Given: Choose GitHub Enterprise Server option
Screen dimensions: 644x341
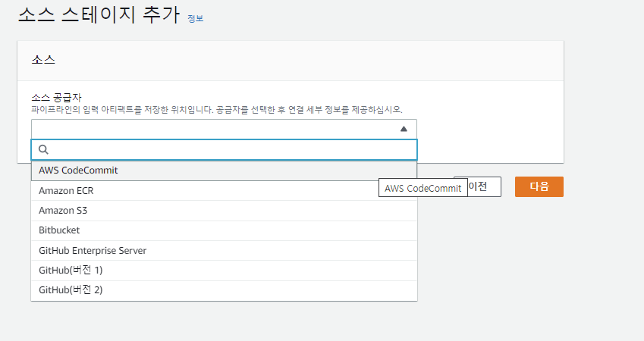Looking at the screenshot, I should pyautogui.click(x=225, y=250).
